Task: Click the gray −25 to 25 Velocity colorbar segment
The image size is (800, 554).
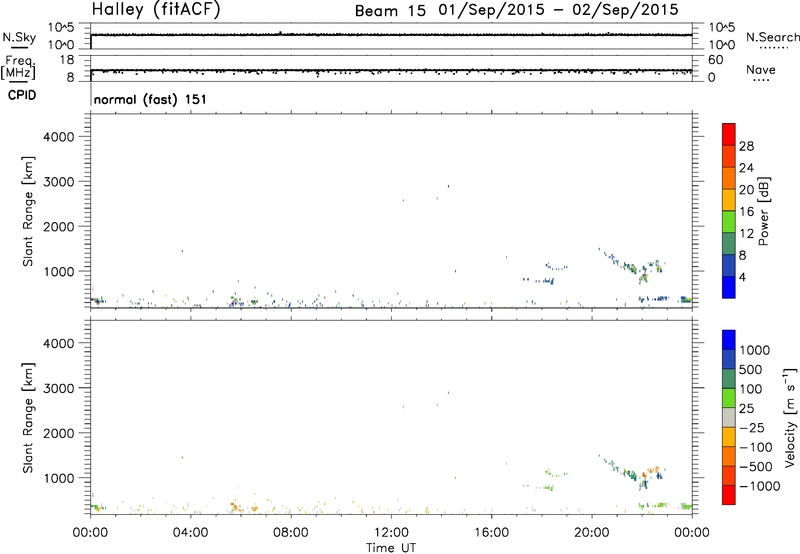Action: pyautogui.click(x=729, y=417)
